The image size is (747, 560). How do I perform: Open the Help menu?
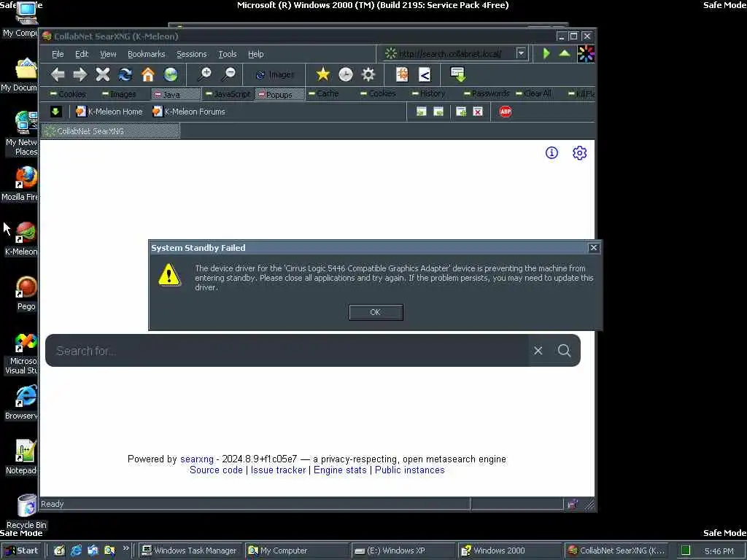point(256,54)
